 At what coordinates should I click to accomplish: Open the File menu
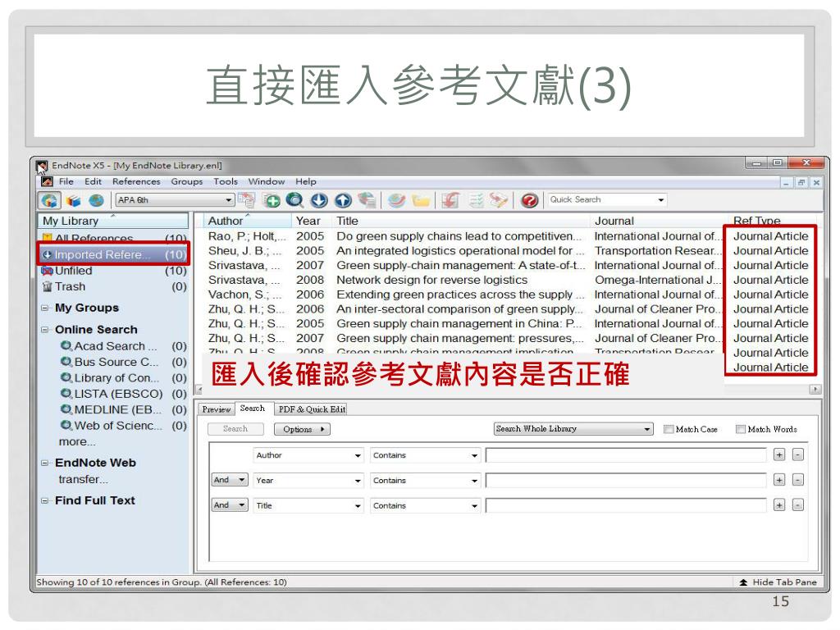point(66,181)
